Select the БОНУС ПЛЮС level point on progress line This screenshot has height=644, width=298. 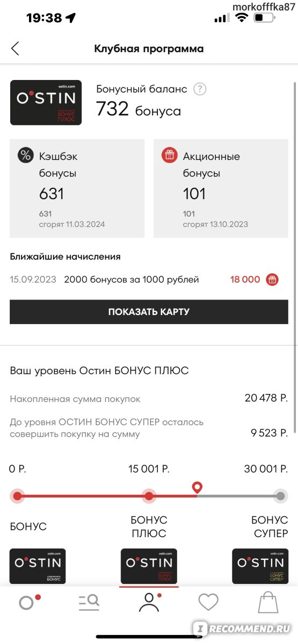click(149, 496)
